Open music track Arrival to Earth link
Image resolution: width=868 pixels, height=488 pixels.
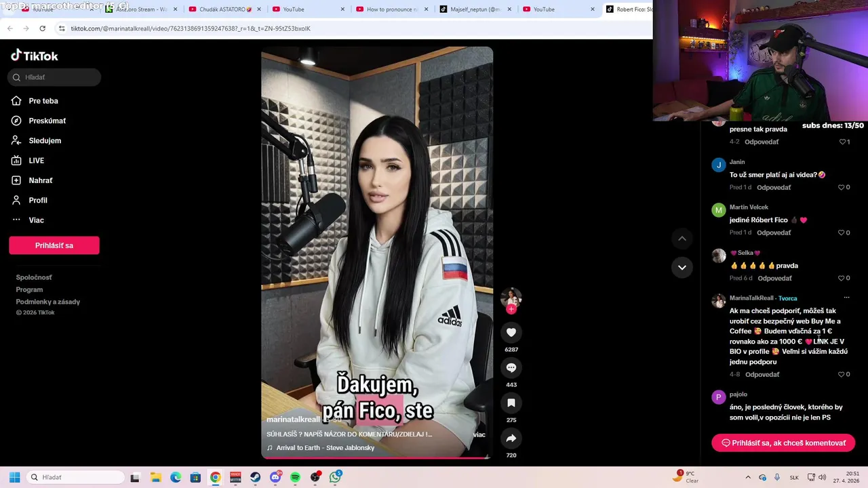pyautogui.click(x=325, y=447)
